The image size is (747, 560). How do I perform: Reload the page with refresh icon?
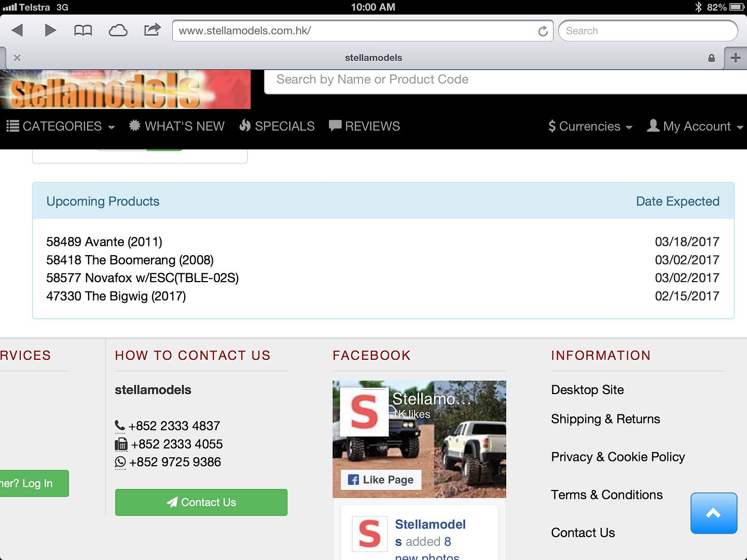pyautogui.click(x=543, y=31)
